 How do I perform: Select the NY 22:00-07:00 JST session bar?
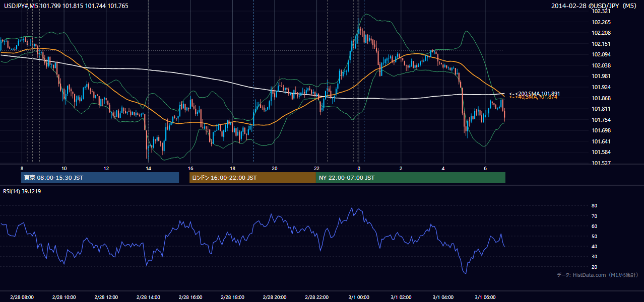[x=411, y=178]
